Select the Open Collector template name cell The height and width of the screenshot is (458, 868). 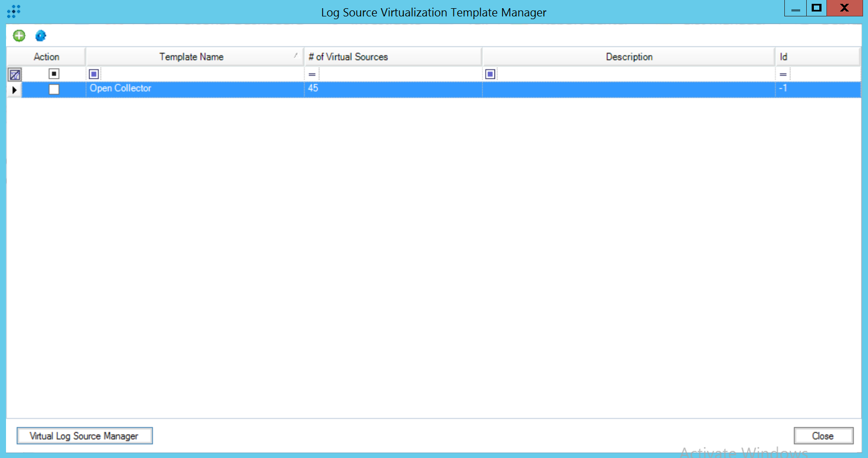[120, 89]
